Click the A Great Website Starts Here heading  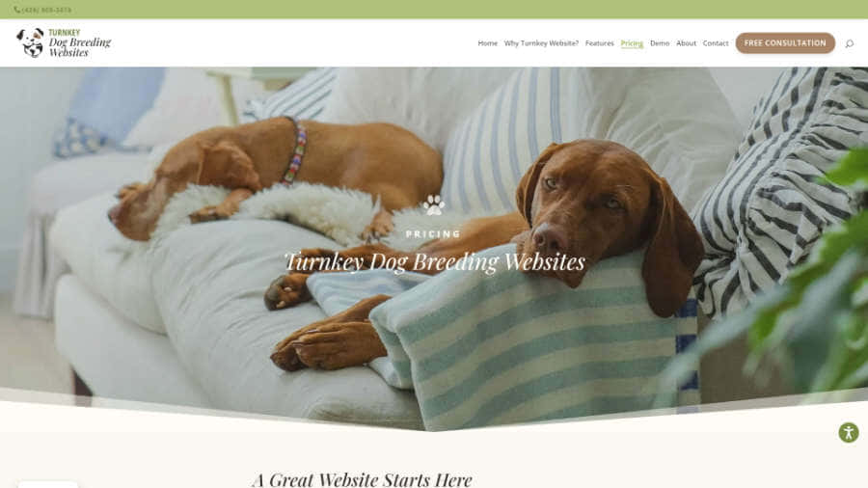pyautogui.click(x=362, y=478)
